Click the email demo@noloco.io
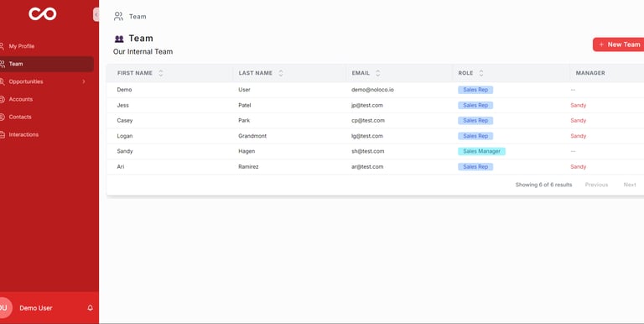The height and width of the screenshot is (324, 644). [372, 90]
